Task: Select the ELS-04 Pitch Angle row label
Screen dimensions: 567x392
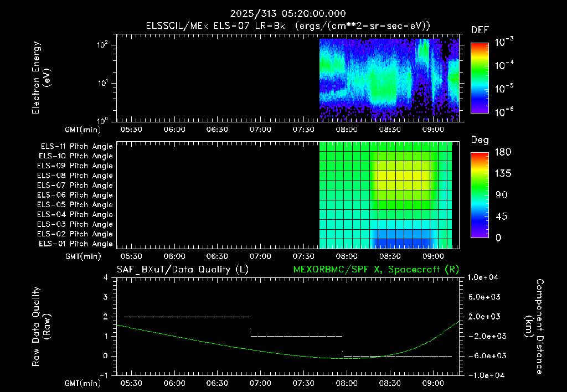Action: (x=75, y=215)
